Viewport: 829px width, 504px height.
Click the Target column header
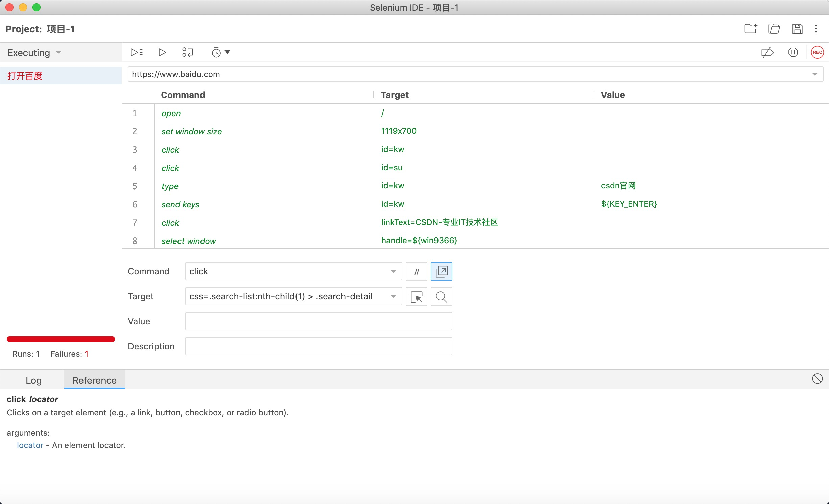click(395, 95)
